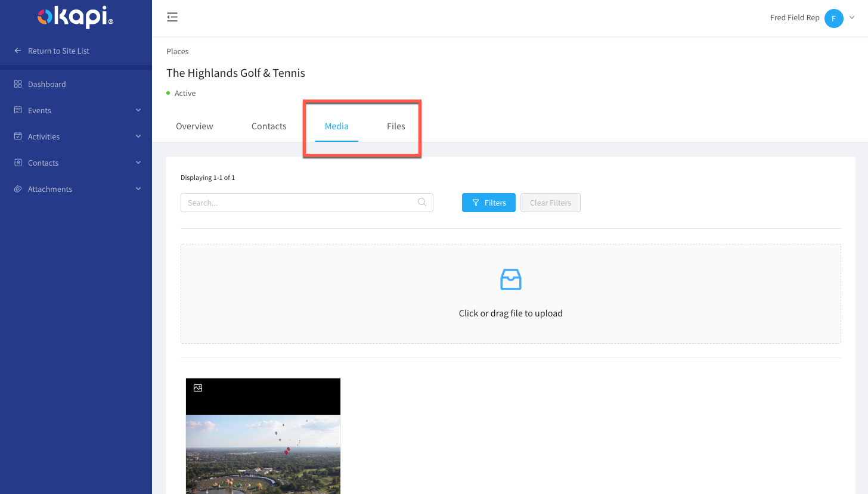Viewport: 868px width, 494px height.
Task: Switch to the Overview tab
Action: tap(194, 126)
